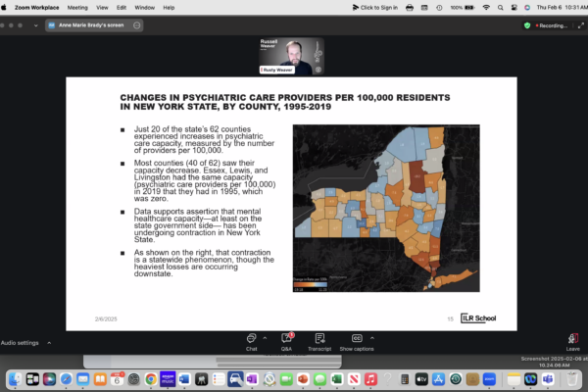Expand the Show captions options arrow
588x392 pixels.
372,336
